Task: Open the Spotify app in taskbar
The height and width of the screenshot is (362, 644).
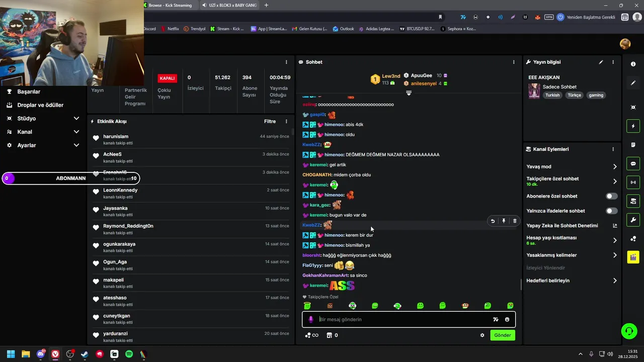Action: tap(129, 354)
